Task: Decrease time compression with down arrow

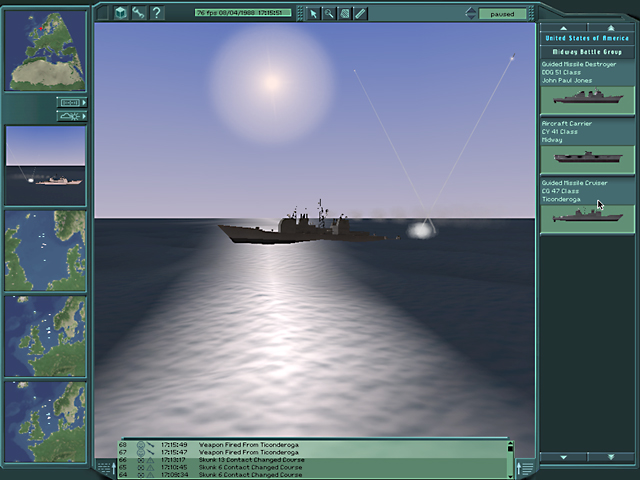Action: pos(470,17)
